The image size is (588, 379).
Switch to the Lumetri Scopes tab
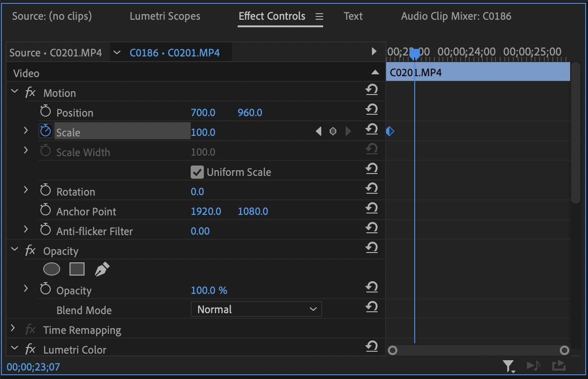(165, 16)
